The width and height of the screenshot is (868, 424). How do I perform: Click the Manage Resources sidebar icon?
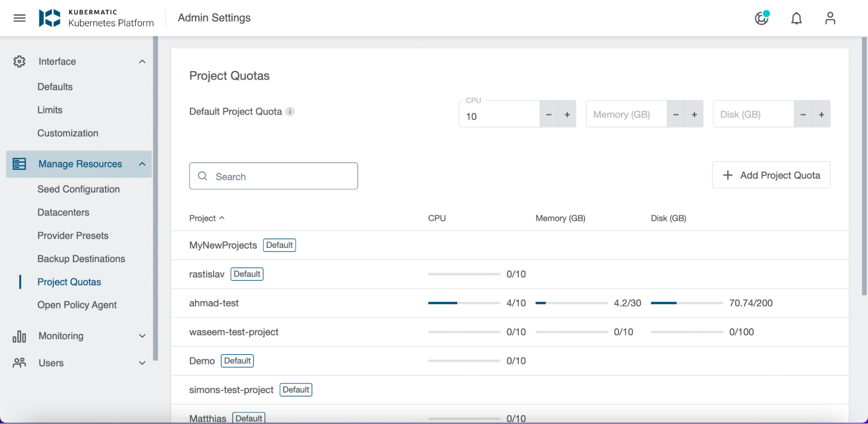click(x=19, y=164)
